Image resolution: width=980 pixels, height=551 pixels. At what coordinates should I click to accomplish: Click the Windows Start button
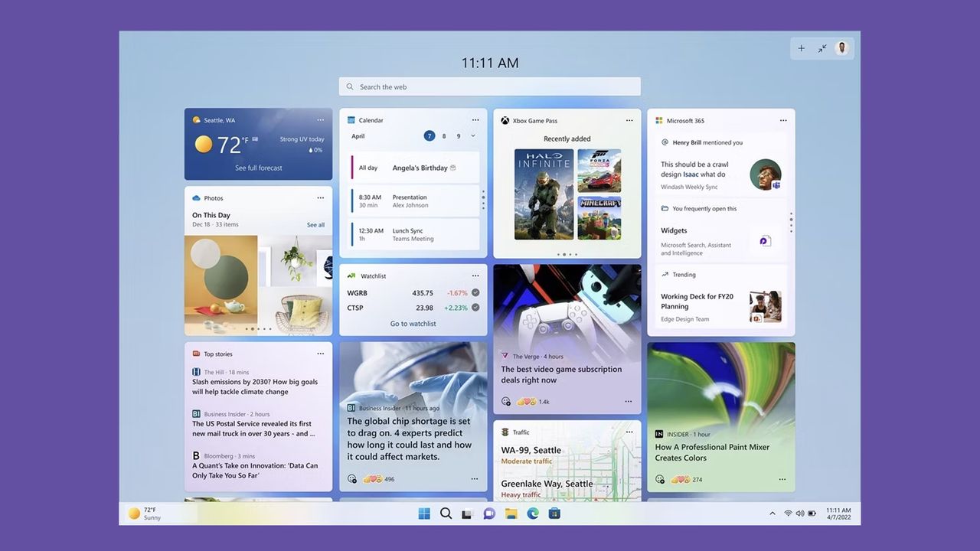(424, 513)
